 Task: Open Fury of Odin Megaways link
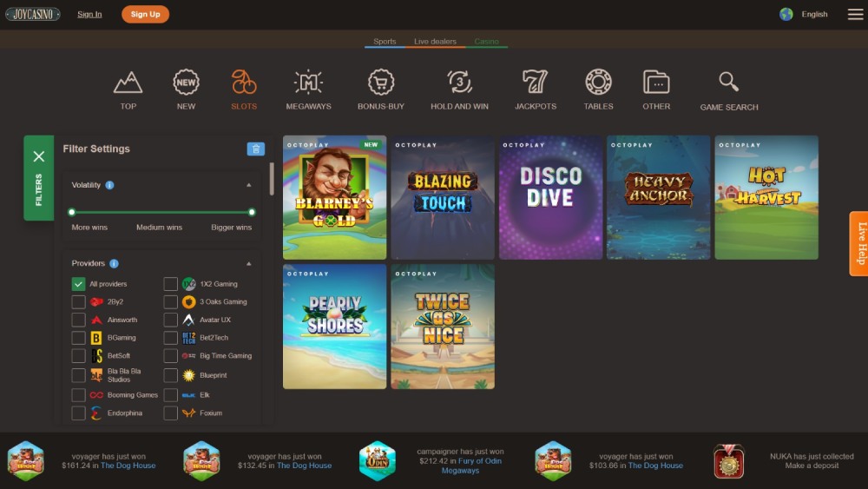[470, 466]
